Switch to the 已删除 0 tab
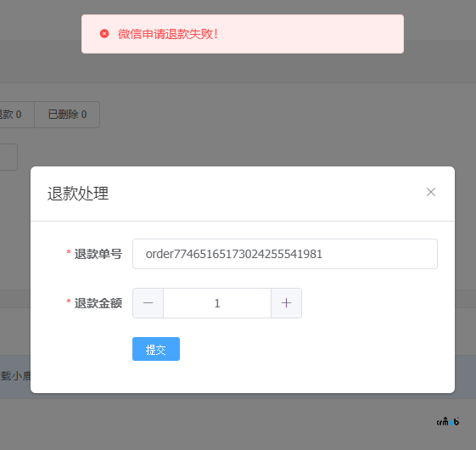The width and height of the screenshot is (476, 450). [67, 115]
